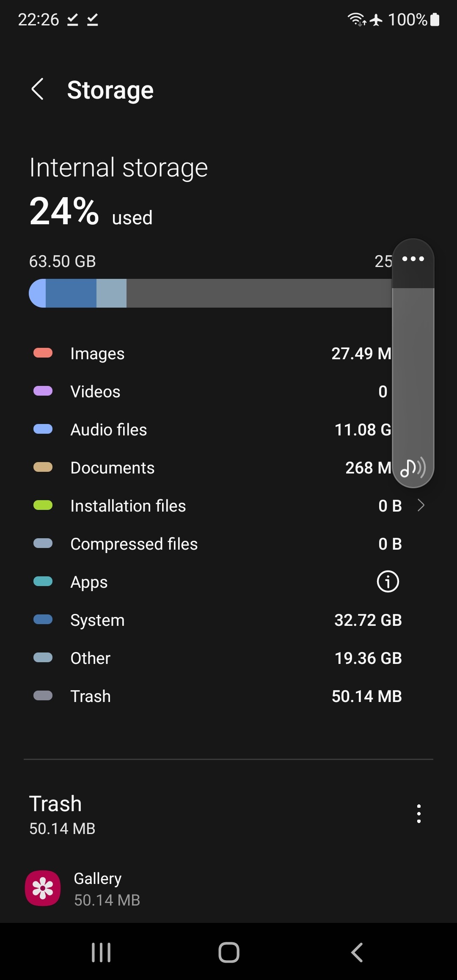
Task: Tap the Apps info icon
Action: (388, 581)
